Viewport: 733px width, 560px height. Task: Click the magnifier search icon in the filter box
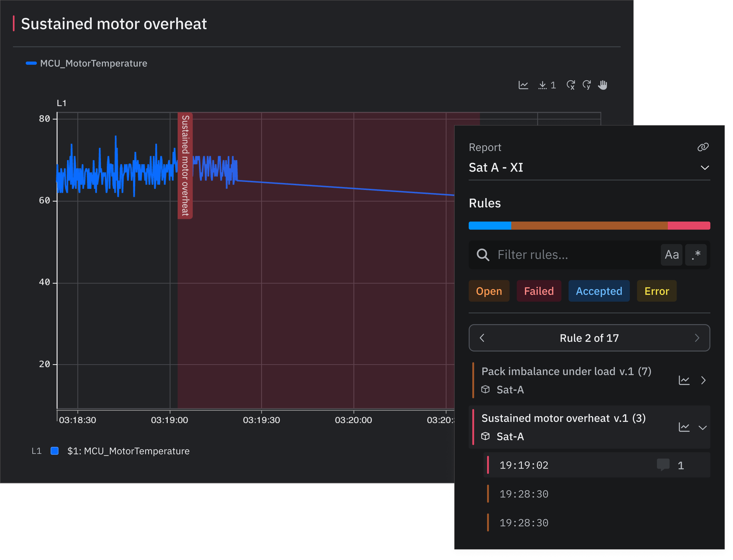(483, 255)
